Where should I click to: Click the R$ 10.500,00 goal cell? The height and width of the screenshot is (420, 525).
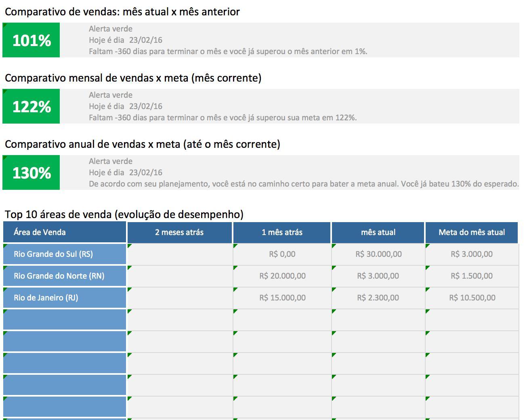(472, 298)
